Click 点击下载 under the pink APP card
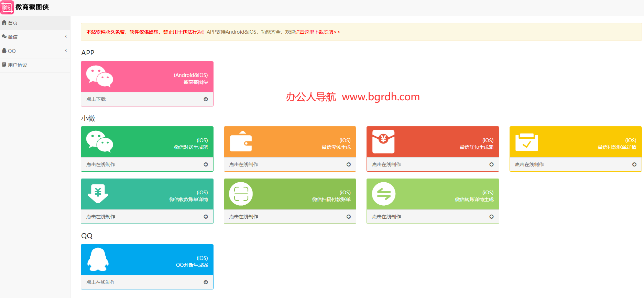The height and width of the screenshot is (298, 644). coord(96,99)
